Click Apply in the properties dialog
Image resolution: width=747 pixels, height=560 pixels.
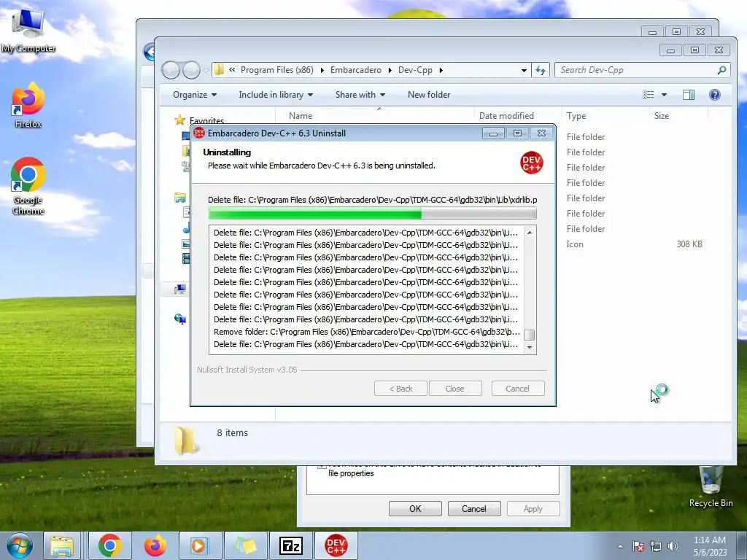point(533,508)
